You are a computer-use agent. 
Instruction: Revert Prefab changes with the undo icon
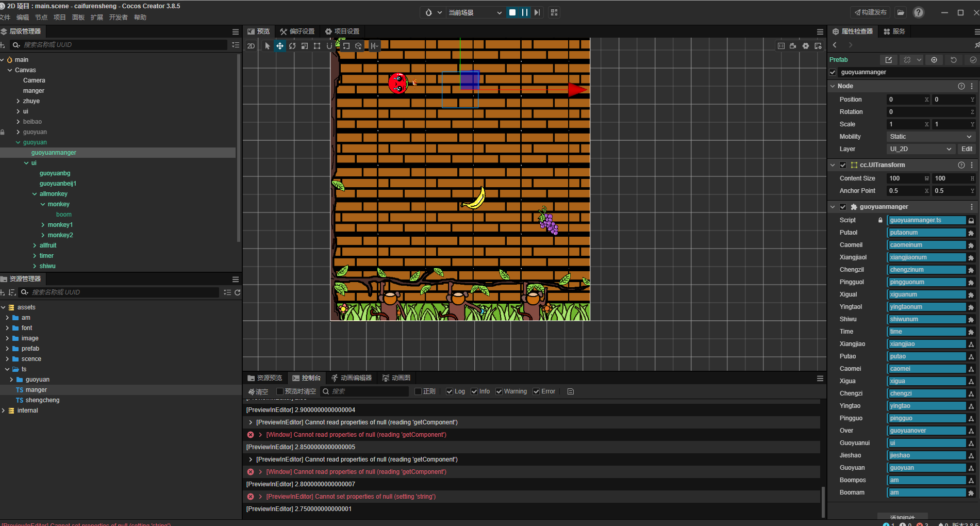954,60
